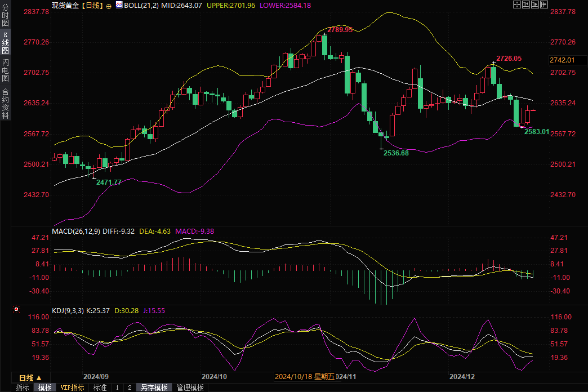Open the crosshair cursor tool icon

[x=516, y=5]
